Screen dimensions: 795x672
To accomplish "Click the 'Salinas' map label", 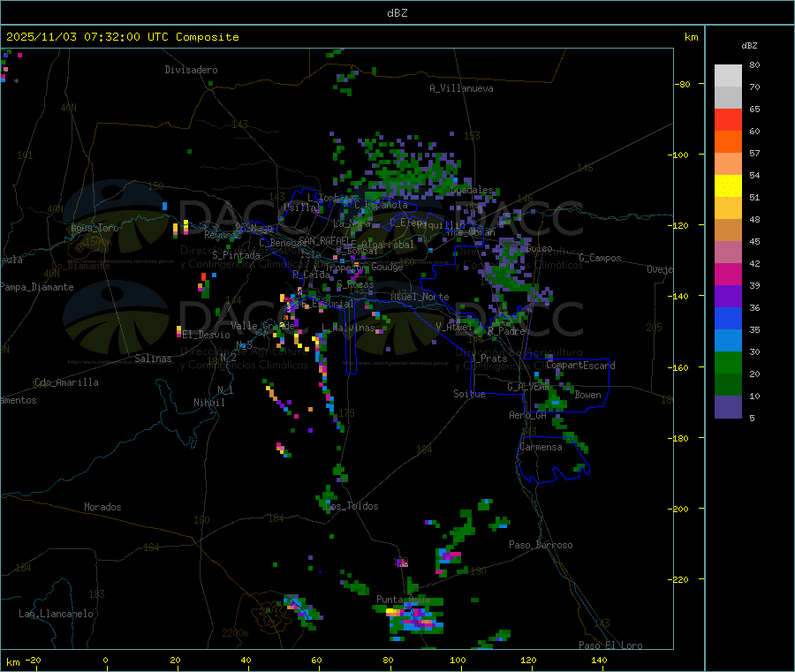I will tap(153, 359).
